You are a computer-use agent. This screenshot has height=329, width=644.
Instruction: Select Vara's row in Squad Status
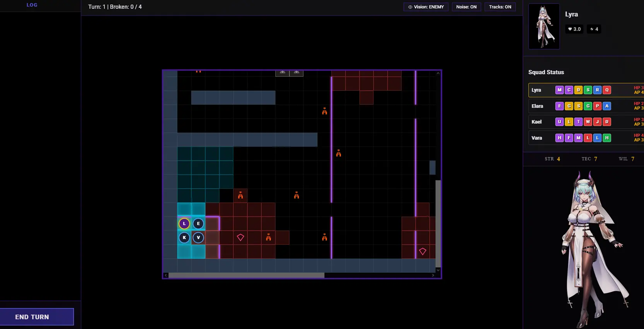click(537, 138)
